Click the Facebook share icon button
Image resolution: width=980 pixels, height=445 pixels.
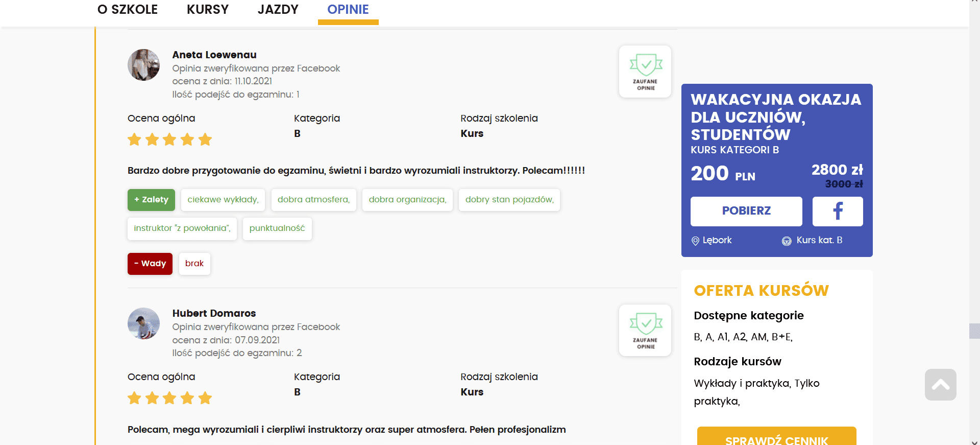(837, 211)
